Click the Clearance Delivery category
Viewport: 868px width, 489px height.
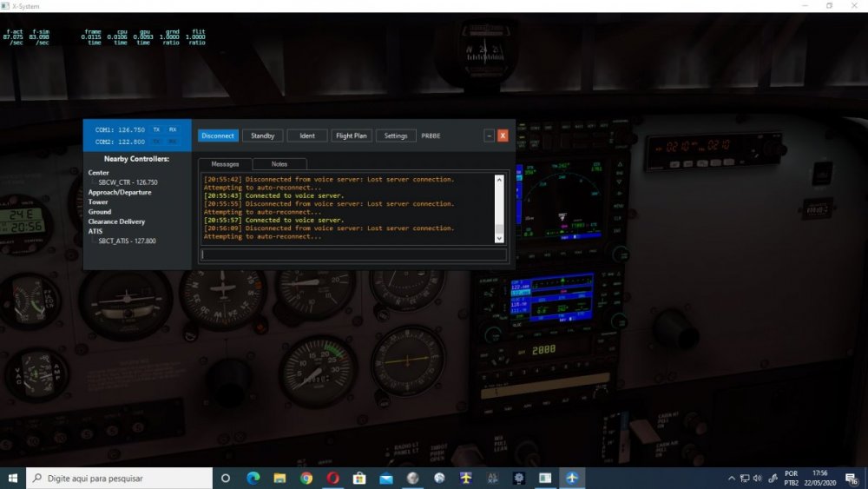[116, 221]
